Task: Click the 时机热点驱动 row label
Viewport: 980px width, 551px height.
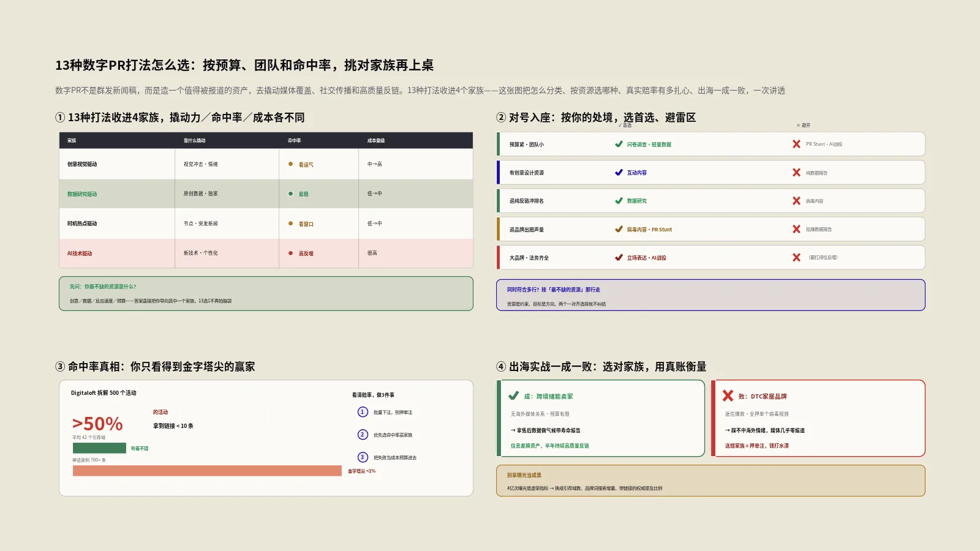Action: pyautogui.click(x=82, y=223)
